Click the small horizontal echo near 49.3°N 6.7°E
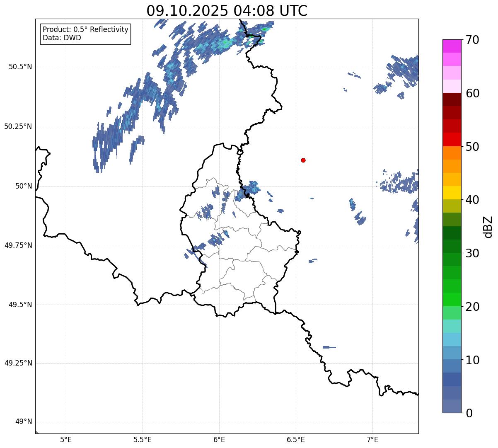498x448 pixels. point(329,347)
